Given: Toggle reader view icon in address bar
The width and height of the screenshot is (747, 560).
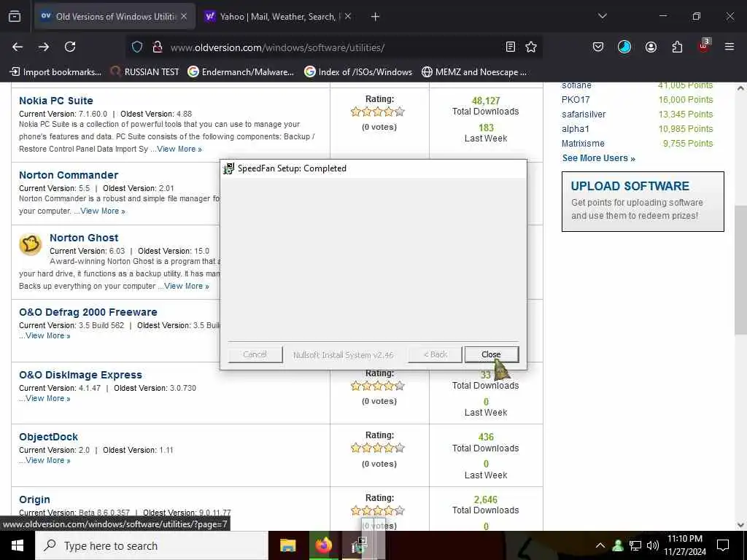Looking at the screenshot, I should tap(510, 47).
